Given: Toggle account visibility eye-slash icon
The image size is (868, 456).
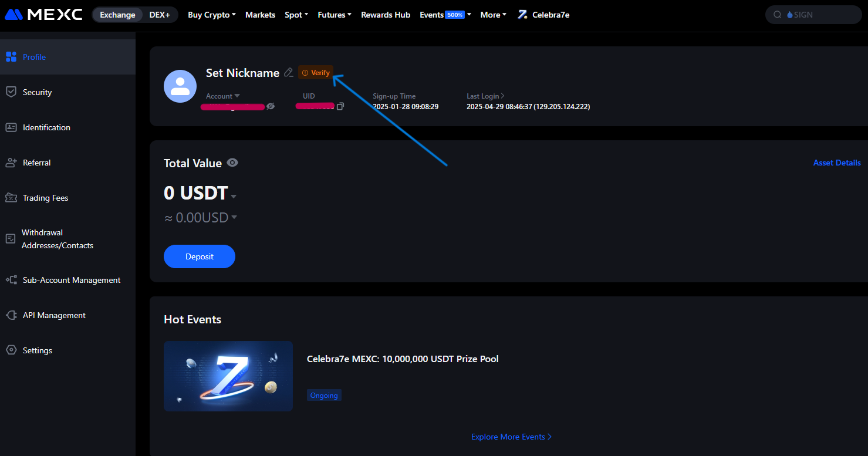Looking at the screenshot, I should [271, 106].
